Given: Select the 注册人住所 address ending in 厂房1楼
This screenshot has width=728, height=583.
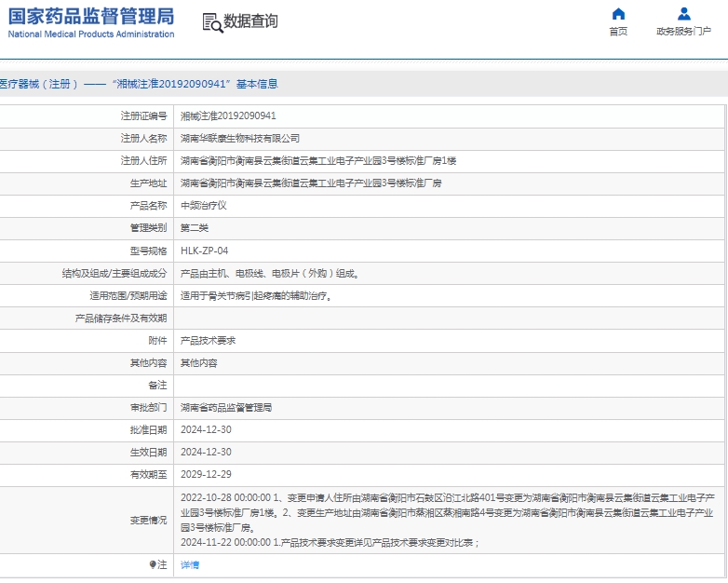Looking at the screenshot, I should (x=318, y=161).
